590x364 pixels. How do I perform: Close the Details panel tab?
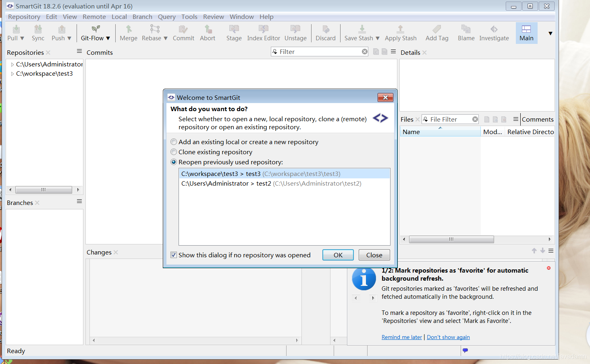point(424,52)
